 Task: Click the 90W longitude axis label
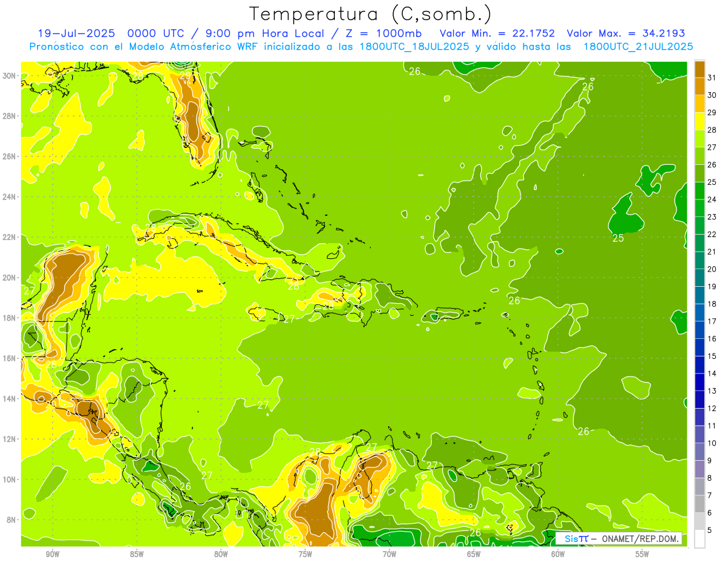tap(52, 555)
